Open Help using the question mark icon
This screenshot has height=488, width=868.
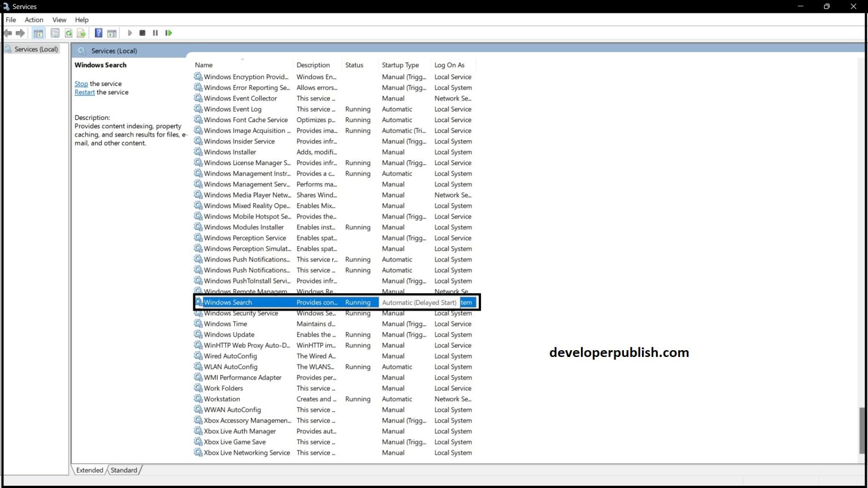(x=98, y=33)
